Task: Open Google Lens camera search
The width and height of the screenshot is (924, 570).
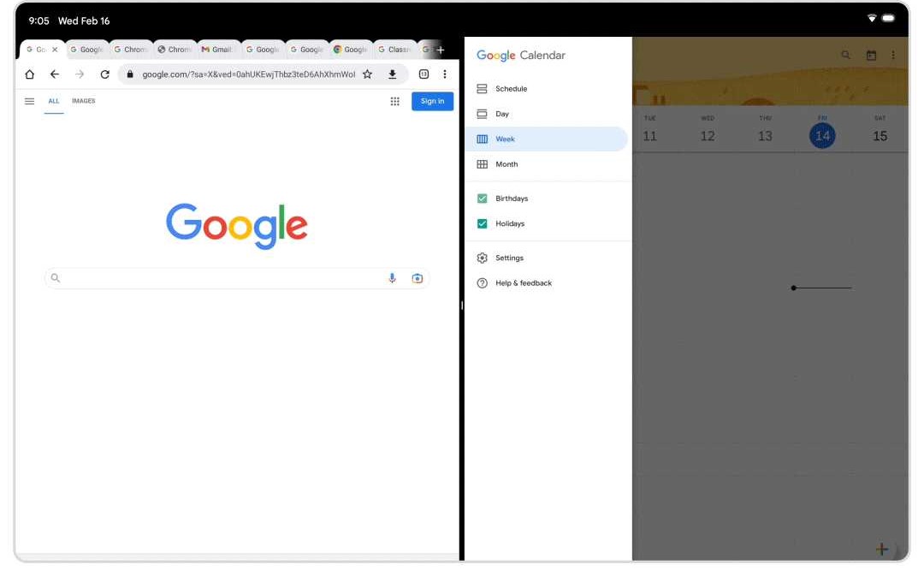Action: click(x=417, y=277)
